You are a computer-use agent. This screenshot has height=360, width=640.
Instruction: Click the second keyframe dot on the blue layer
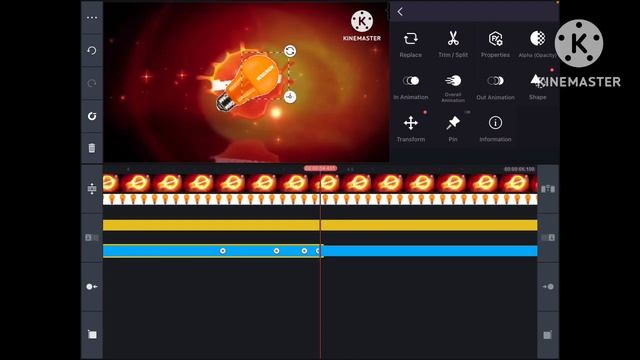[x=276, y=251]
